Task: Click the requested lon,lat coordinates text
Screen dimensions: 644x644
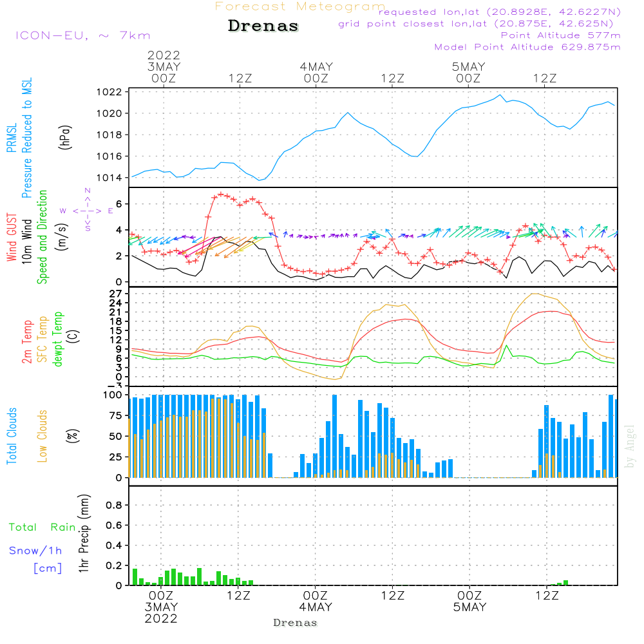Action: pos(499,12)
